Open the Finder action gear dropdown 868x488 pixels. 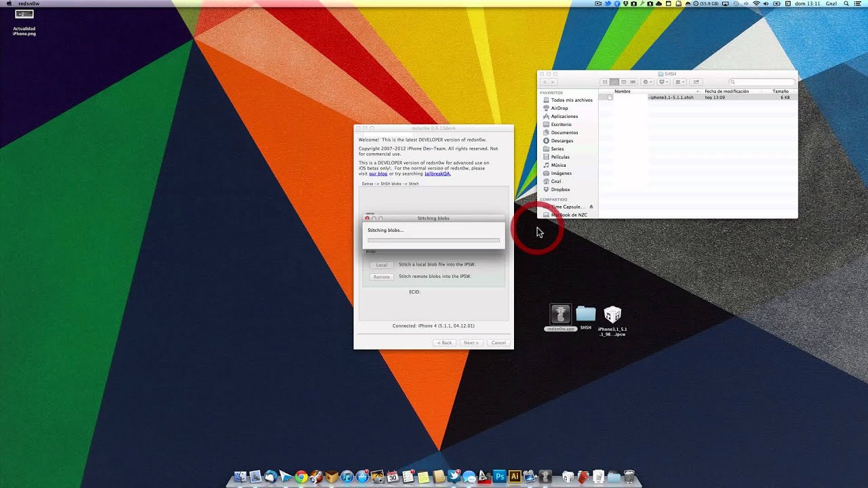click(648, 82)
